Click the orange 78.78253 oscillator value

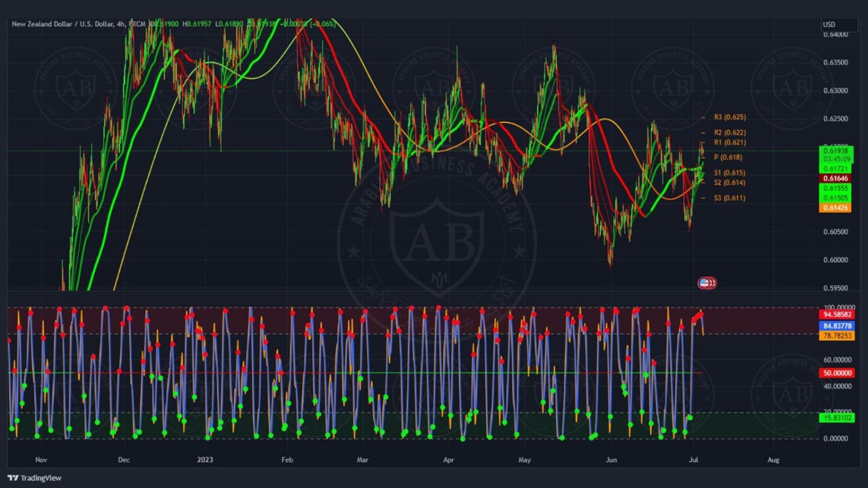(x=837, y=335)
